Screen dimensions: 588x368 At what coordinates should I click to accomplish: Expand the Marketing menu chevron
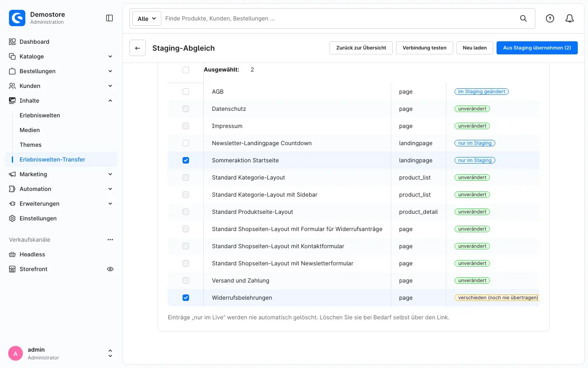[x=110, y=174]
